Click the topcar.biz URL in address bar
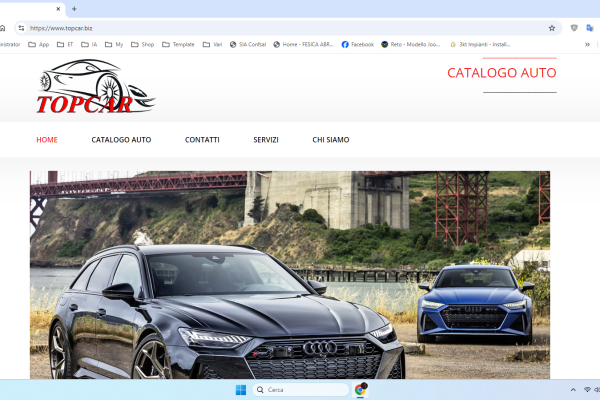The height and width of the screenshot is (400, 600). pyautogui.click(x=61, y=28)
